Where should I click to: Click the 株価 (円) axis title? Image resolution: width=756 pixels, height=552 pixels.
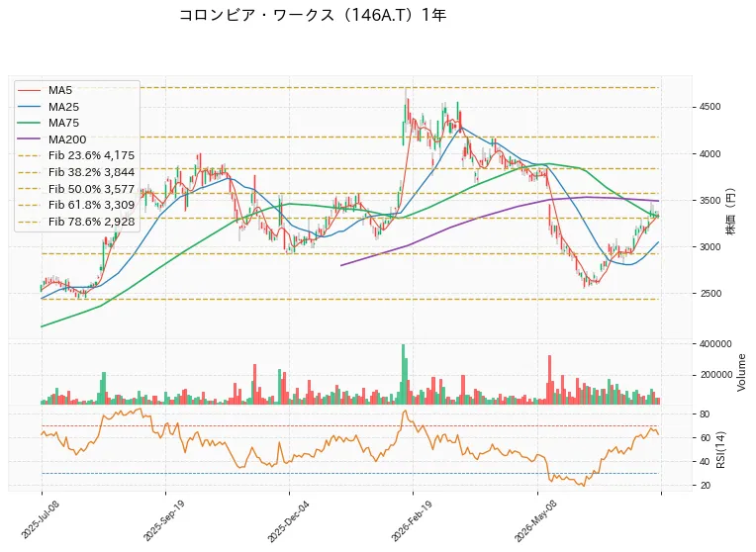click(731, 212)
